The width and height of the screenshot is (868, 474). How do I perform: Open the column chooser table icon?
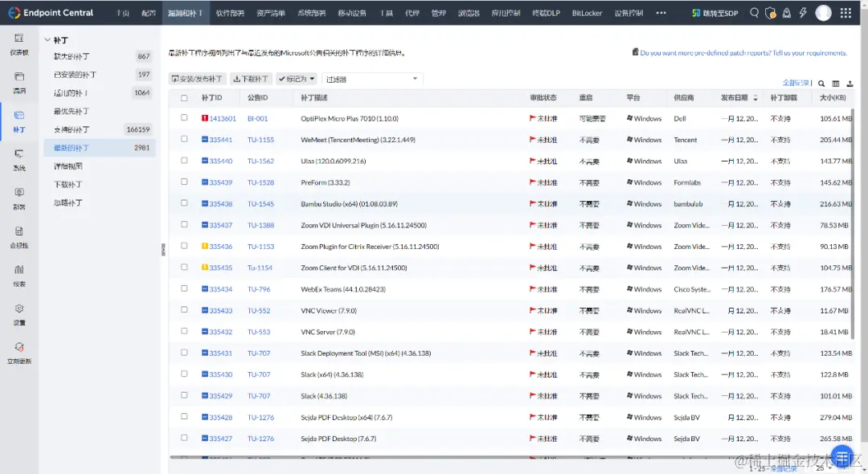click(x=835, y=84)
